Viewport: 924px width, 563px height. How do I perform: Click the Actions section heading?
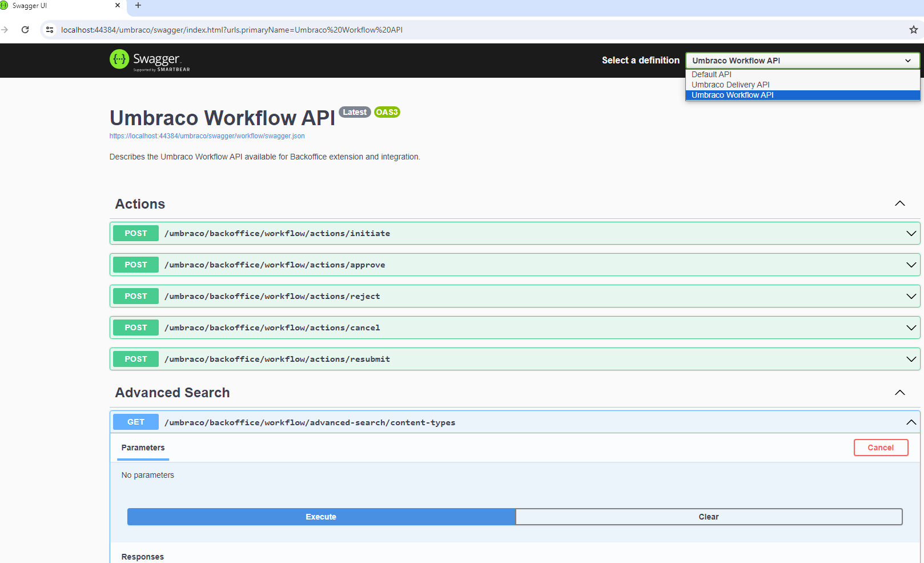coord(140,204)
